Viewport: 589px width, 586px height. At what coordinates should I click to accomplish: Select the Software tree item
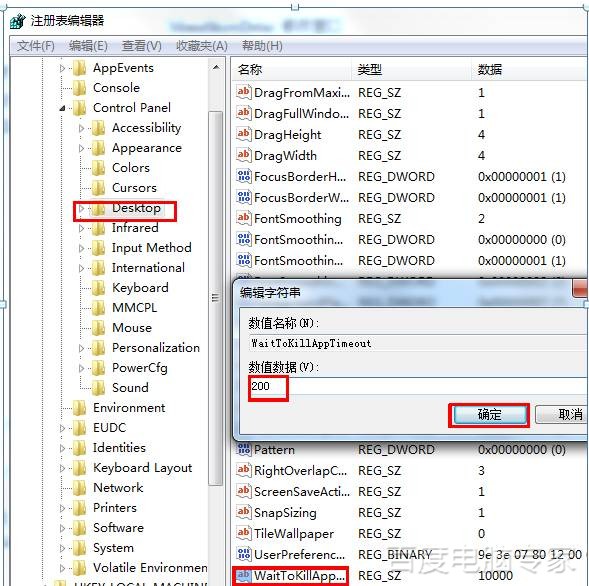(x=118, y=527)
